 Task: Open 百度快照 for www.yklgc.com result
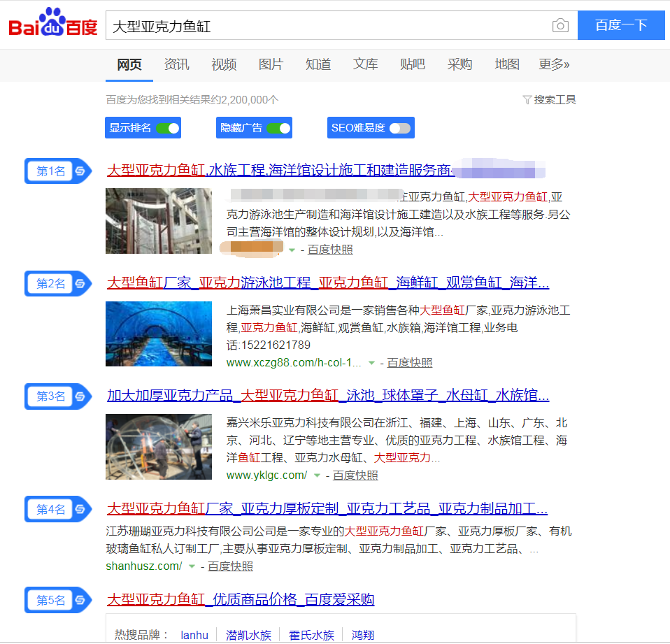point(355,475)
